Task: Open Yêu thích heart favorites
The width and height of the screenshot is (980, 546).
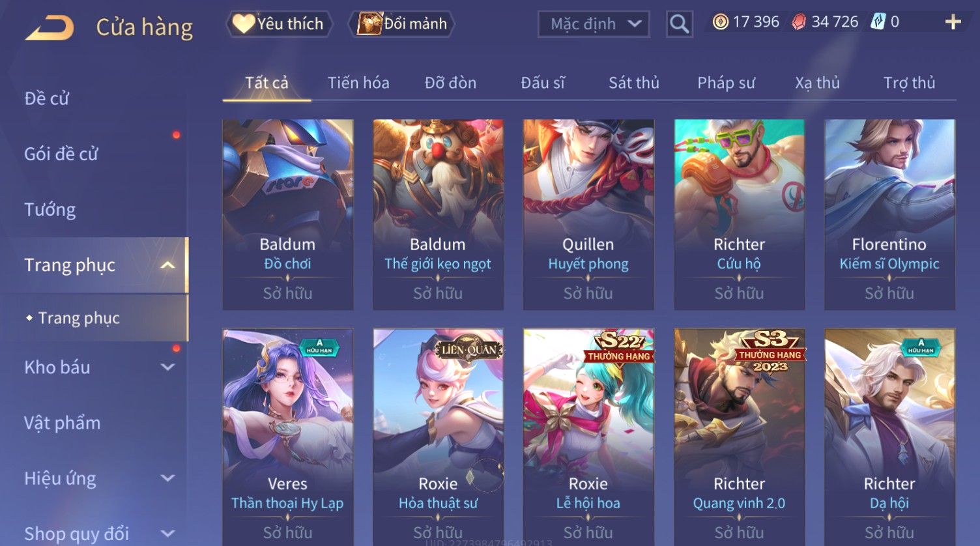Action: (279, 24)
